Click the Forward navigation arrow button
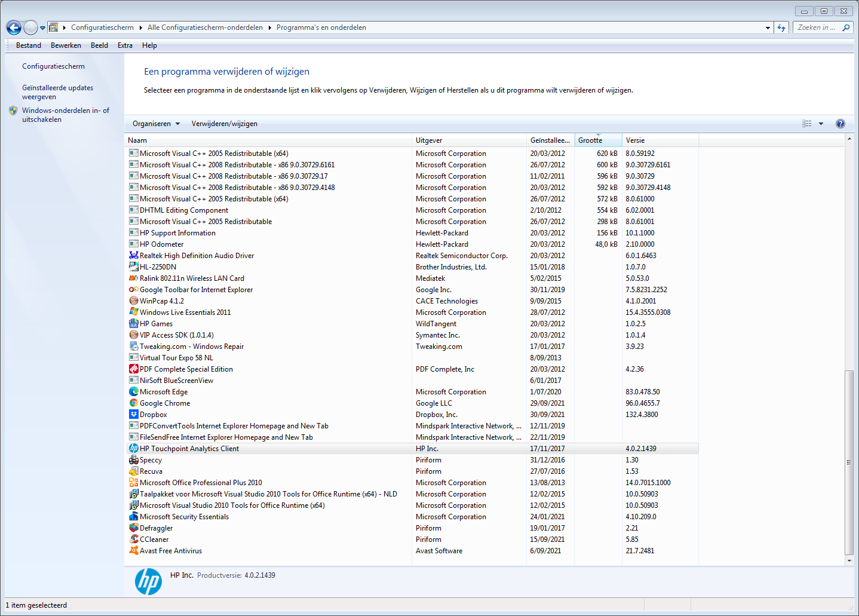Viewport: 859px width, 616px height. [x=30, y=27]
